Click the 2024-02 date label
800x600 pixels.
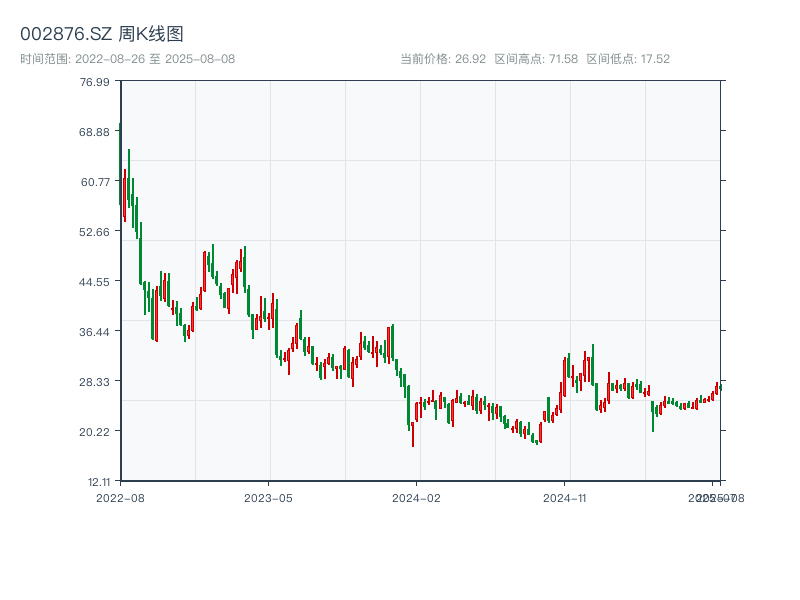(416, 497)
